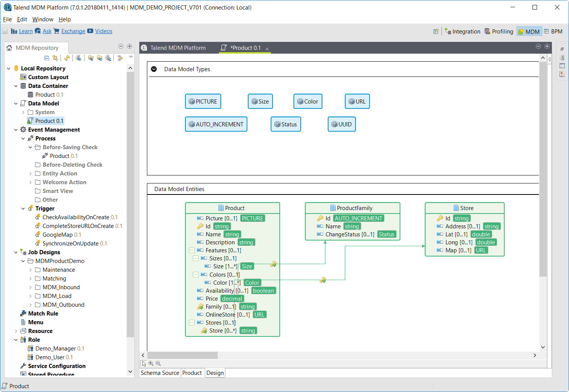Collapse the Stores node in Product entity
The width and height of the screenshot is (569, 392).
(192, 322)
